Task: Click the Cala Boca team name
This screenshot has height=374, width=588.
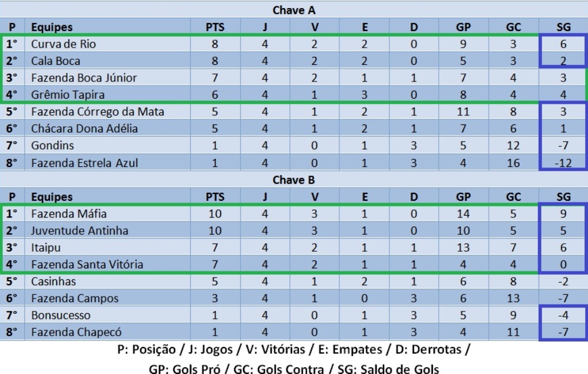Action: [x=55, y=61]
